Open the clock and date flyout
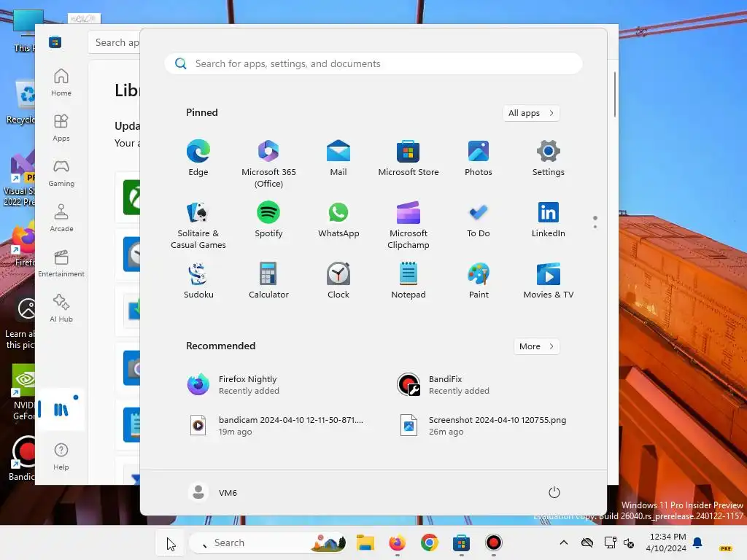Screen dimensions: 747x560 click(x=666, y=542)
